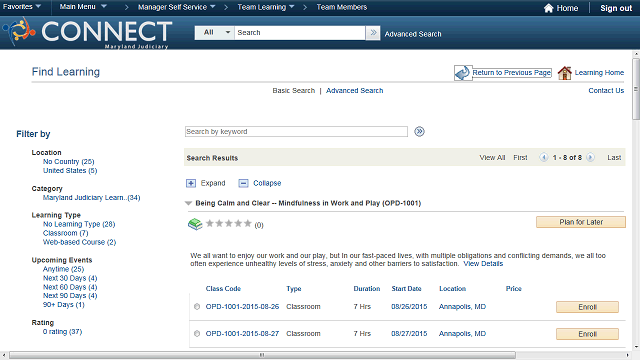Viewport: 640px width, 360px height.
Task: Click the Search by keyword field
Action: point(296,131)
